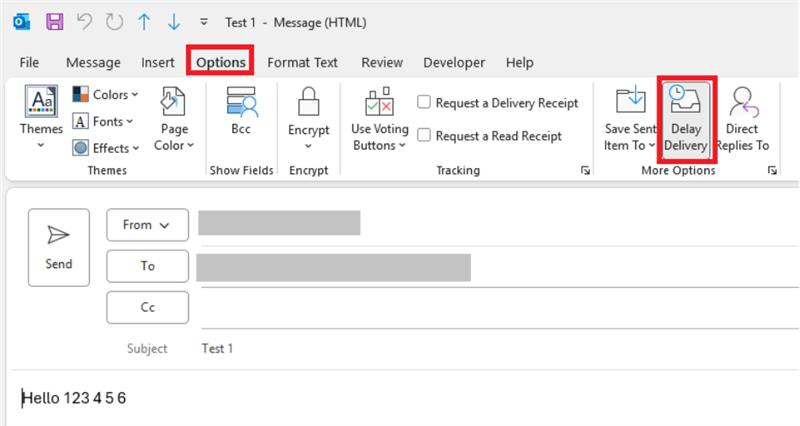Save the message with the floppy disk icon
800x426 pixels.
pos(55,22)
